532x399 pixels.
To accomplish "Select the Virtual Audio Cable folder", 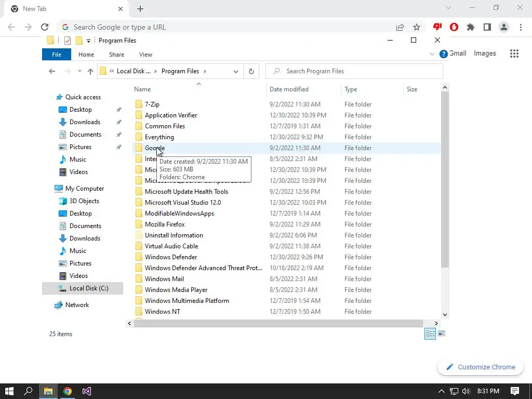I will 171,246.
